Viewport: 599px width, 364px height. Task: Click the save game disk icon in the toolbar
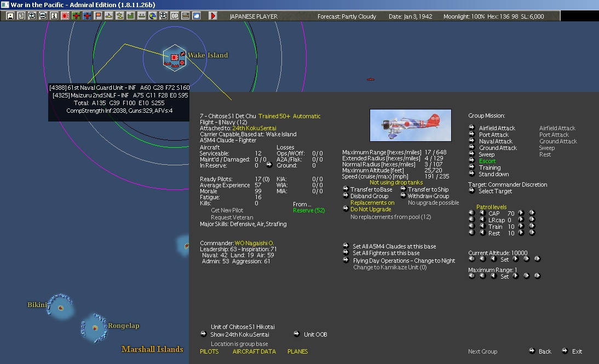[x=10, y=16]
